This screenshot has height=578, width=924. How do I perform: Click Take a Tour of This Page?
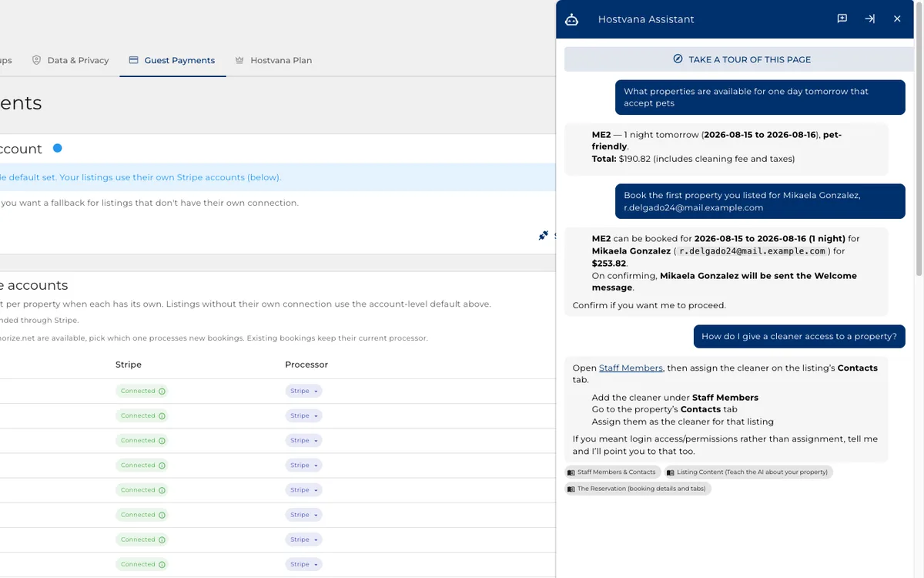pyautogui.click(x=741, y=59)
